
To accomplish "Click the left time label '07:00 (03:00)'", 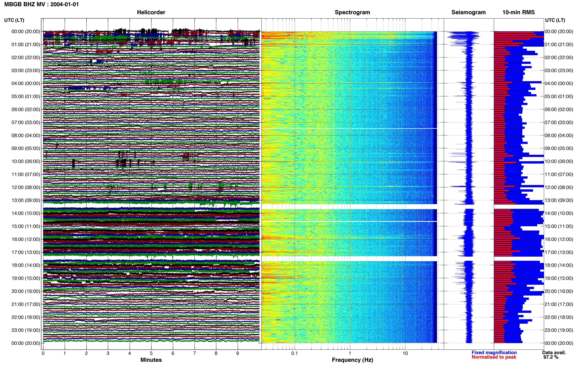I will coord(26,122).
